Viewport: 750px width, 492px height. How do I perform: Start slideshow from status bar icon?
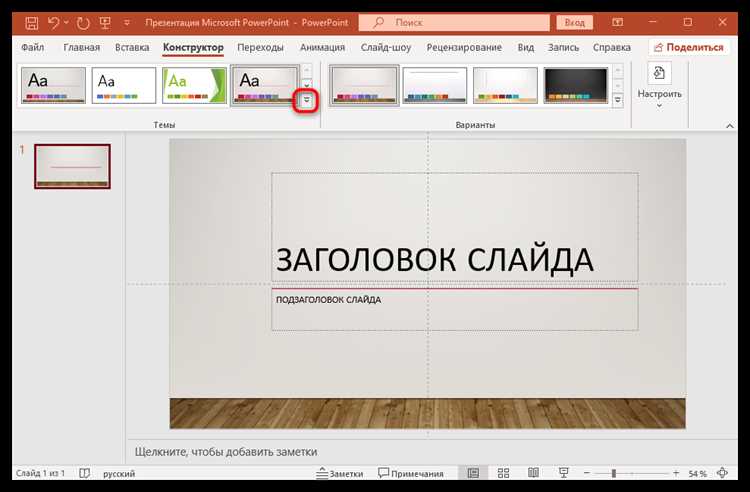(x=563, y=473)
